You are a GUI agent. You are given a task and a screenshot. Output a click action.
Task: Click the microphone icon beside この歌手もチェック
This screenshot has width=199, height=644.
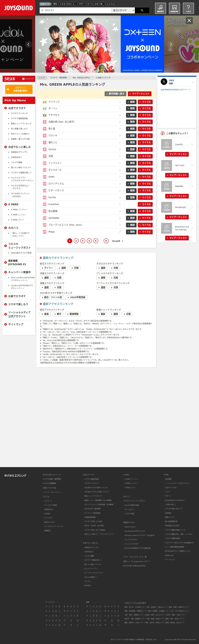pyautogui.click(x=163, y=133)
